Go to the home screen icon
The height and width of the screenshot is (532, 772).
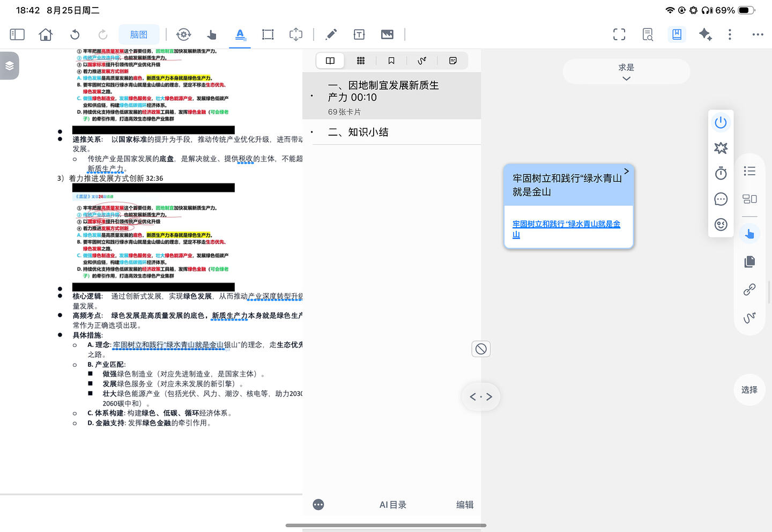46,34
